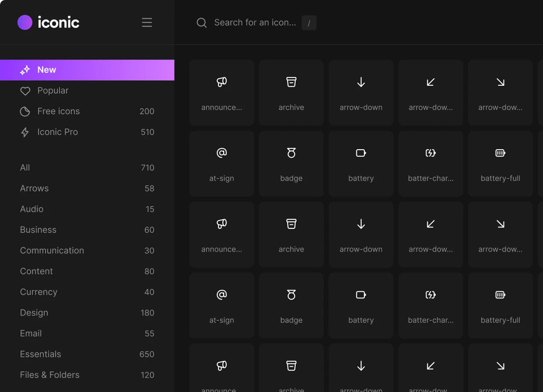Open the Iconic Pro collection
This screenshot has width=543, height=392.
(57, 132)
